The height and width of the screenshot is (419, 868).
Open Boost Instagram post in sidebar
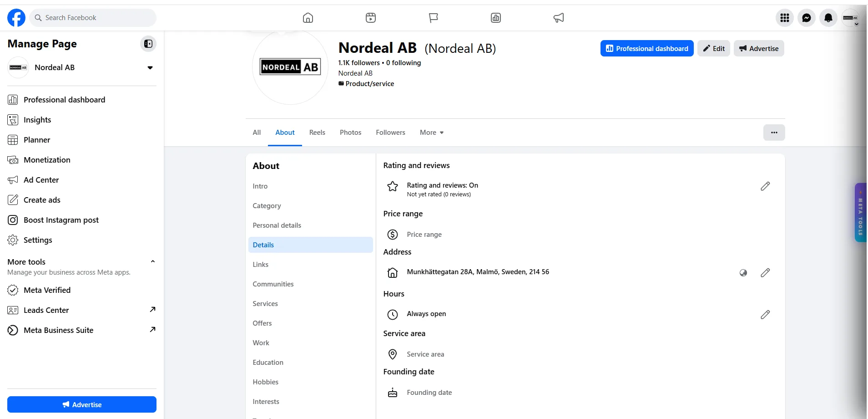click(82, 220)
